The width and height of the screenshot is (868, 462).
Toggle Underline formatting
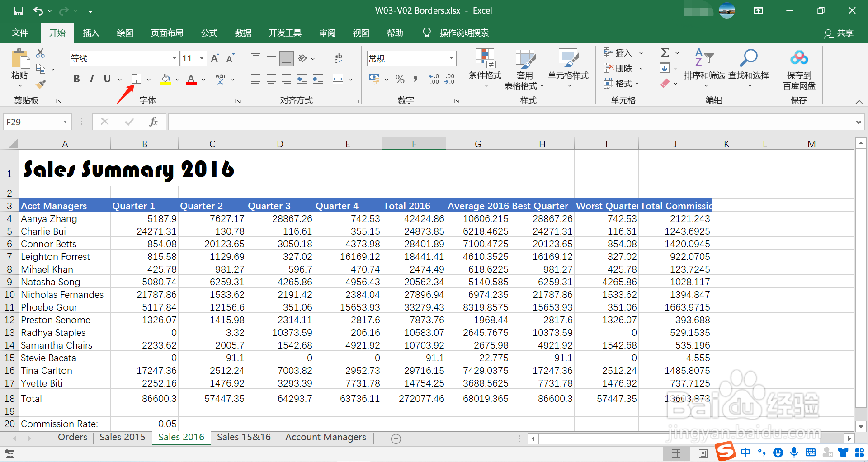pos(107,79)
